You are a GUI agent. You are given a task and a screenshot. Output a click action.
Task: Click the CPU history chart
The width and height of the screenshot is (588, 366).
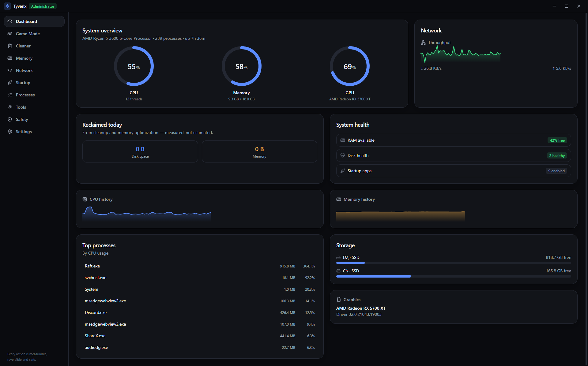pyautogui.click(x=147, y=214)
